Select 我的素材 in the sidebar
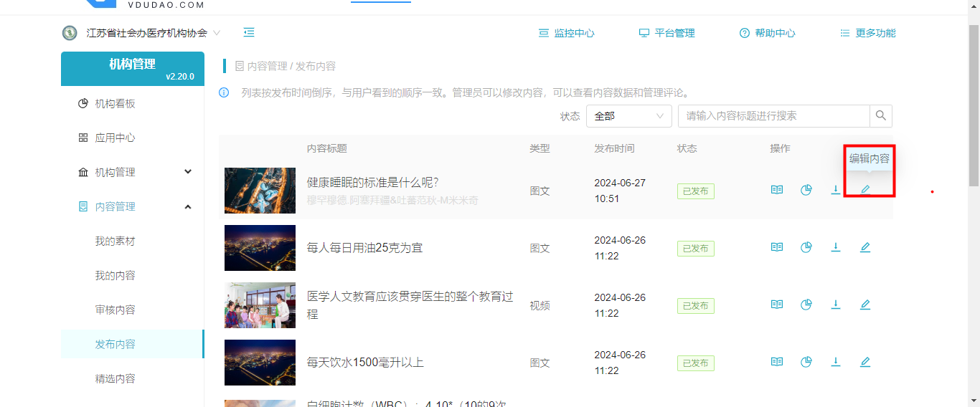Image resolution: width=980 pixels, height=407 pixels. click(x=116, y=241)
